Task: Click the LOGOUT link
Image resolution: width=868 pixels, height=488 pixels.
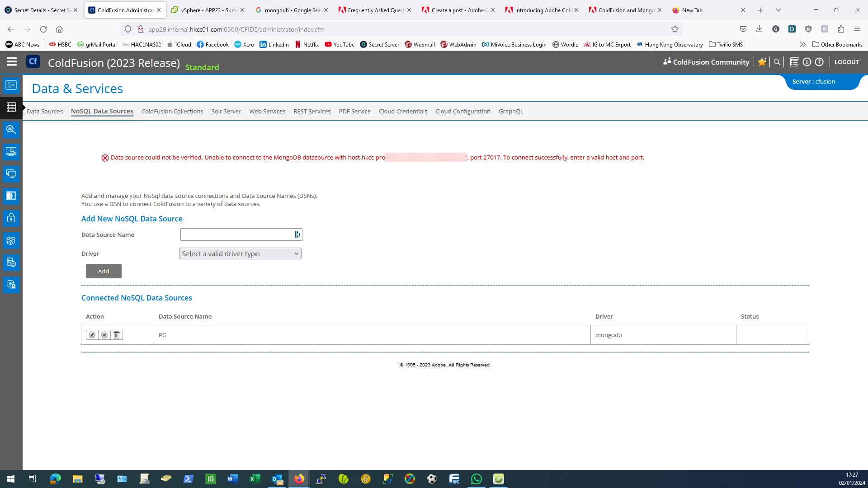Action: click(847, 62)
